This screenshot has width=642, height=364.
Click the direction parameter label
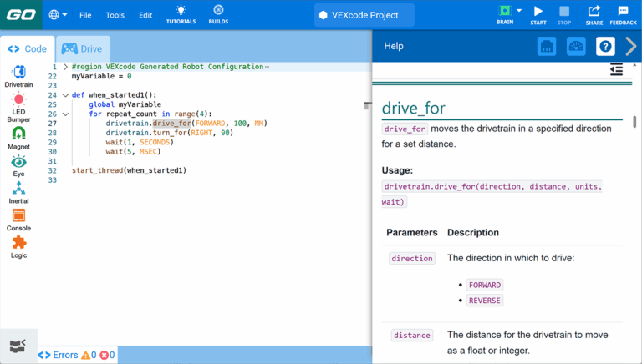pos(412,259)
